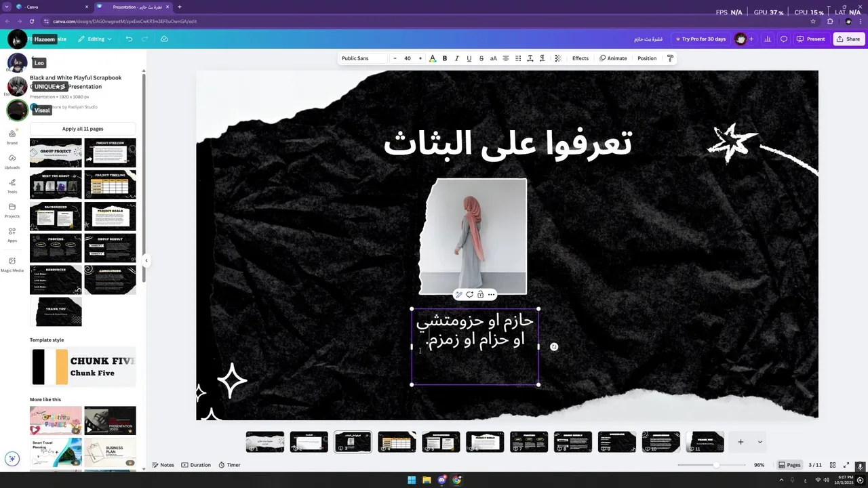Start presentation with Present button
Image resolution: width=868 pixels, height=488 pixels.
click(811, 39)
